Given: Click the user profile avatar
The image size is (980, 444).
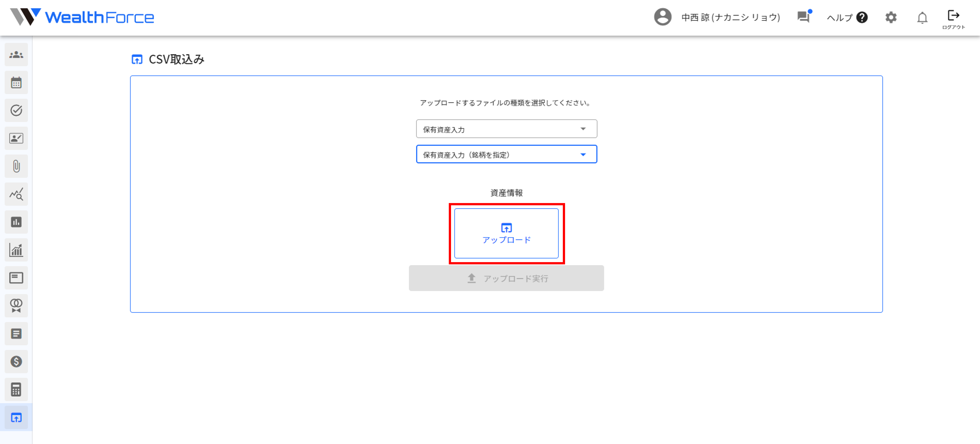Looking at the screenshot, I should (662, 17).
